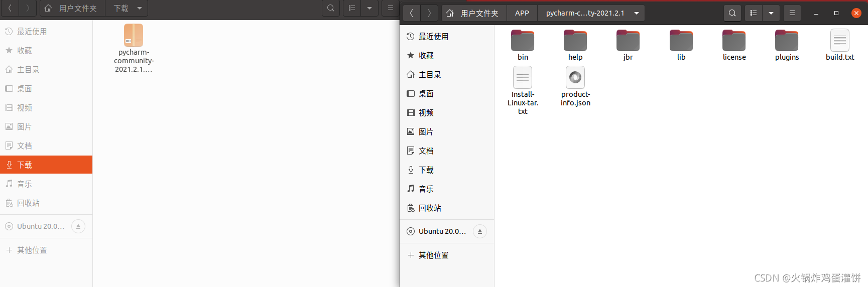Open 收藏 in back window sidebar
Image resolution: width=868 pixels, height=287 pixels.
point(46,50)
